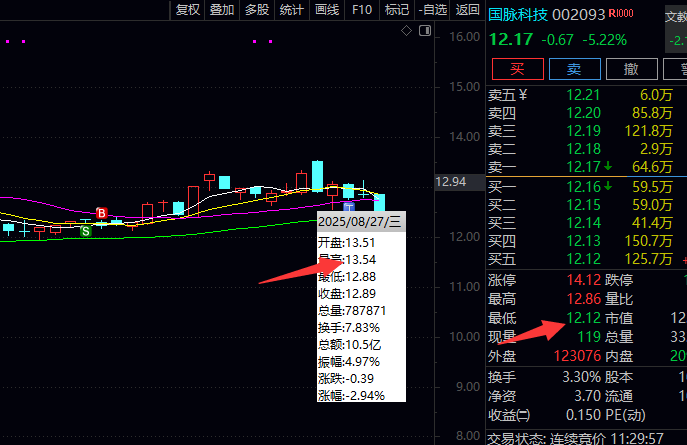
Task: Click the 撤 cancel order button
Action: click(x=631, y=69)
